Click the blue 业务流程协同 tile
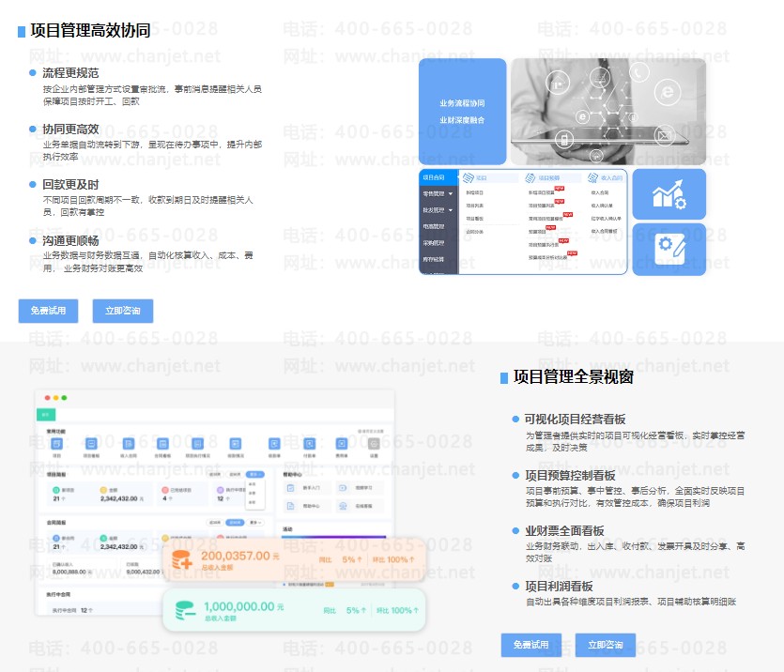The height and width of the screenshot is (672, 784). 463,112
